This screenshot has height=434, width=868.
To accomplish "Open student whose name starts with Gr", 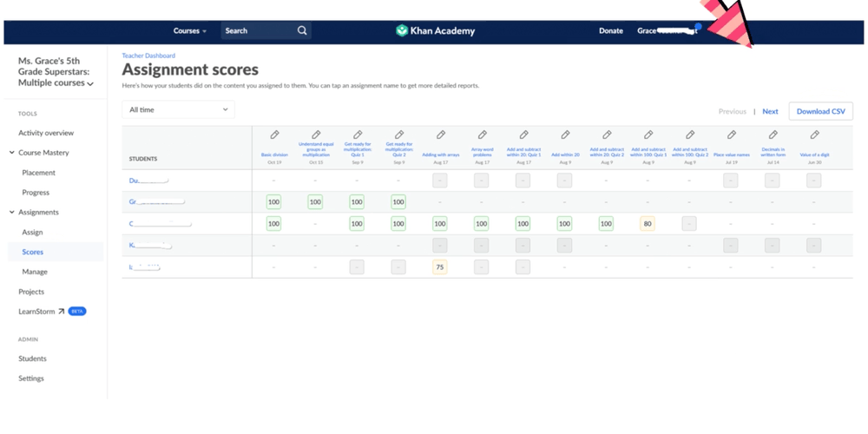I will pos(156,202).
